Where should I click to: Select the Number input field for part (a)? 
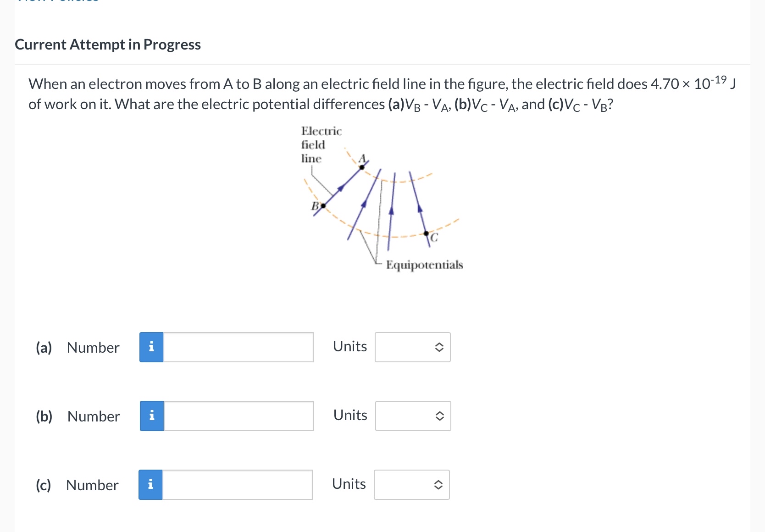click(238, 347)
